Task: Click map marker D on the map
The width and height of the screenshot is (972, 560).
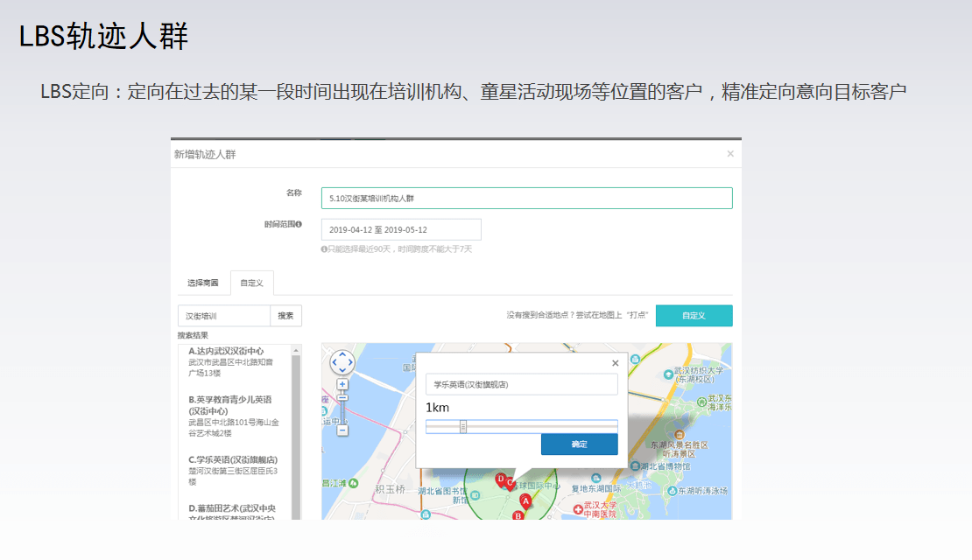Action: tap(501, 479)
